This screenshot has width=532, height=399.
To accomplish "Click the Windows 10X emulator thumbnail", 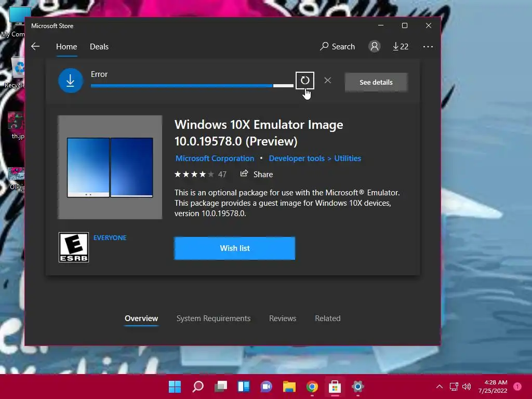I will coord(110,167).
